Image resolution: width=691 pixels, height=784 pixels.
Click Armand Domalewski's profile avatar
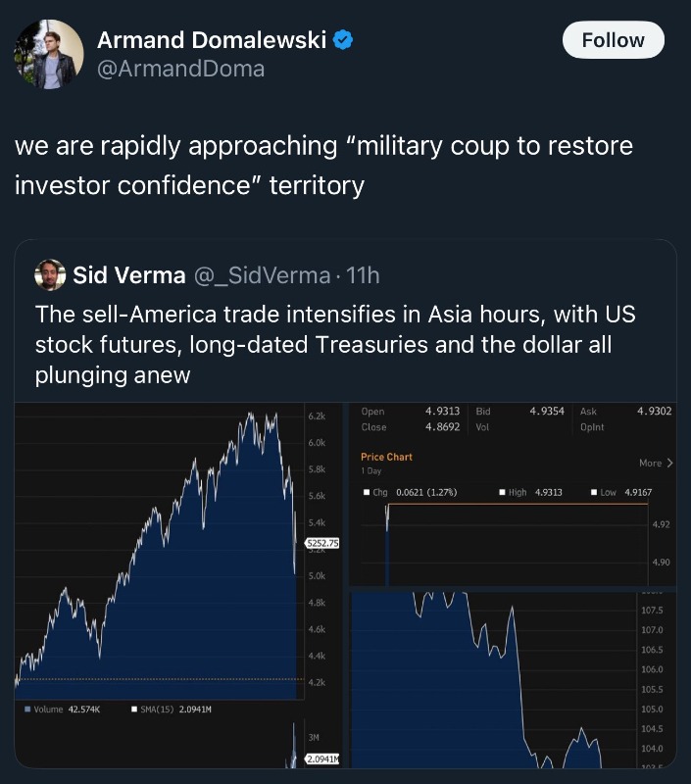click(x=49, y=53)
